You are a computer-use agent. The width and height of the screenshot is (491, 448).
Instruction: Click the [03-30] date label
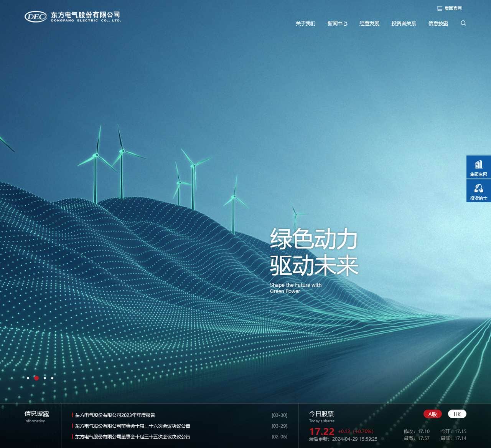pos(279,415)
